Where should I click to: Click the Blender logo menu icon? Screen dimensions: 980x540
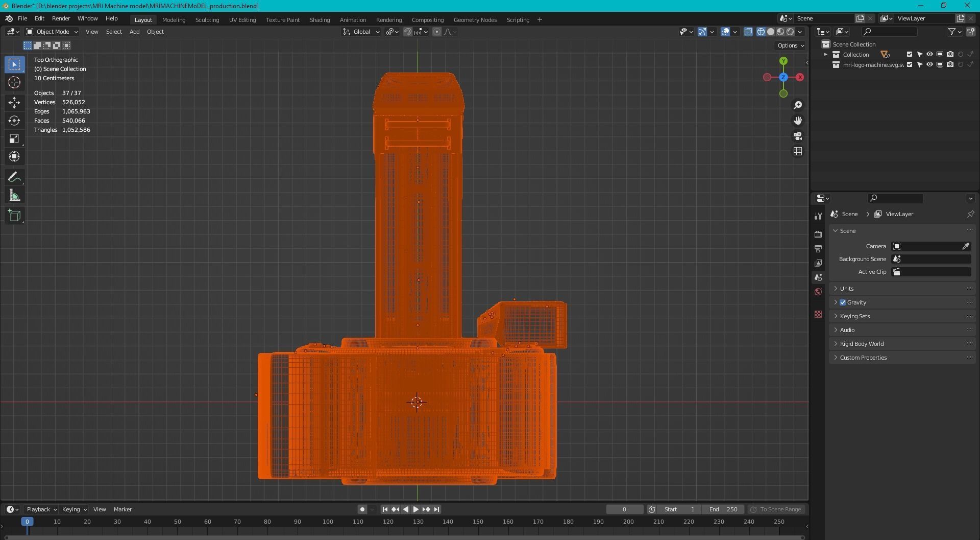pyautogui.click(x=9, y=18)
